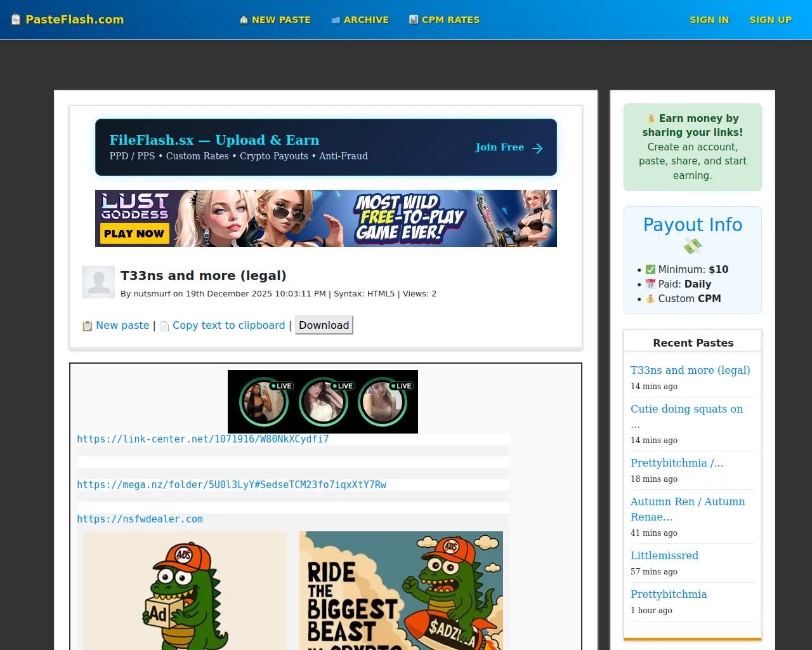Open the nsfwdealer.com link
The height and width of the screenshot is (650, 812).
[x=140, y=519]
